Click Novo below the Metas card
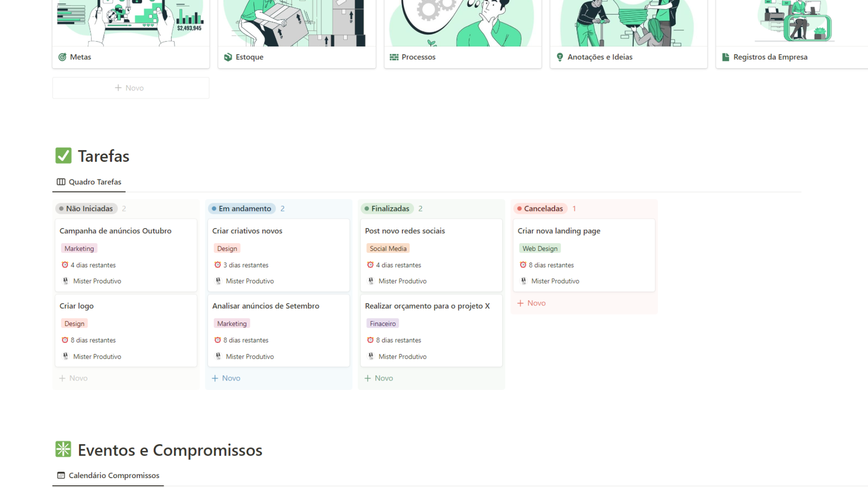 [130, 87]
